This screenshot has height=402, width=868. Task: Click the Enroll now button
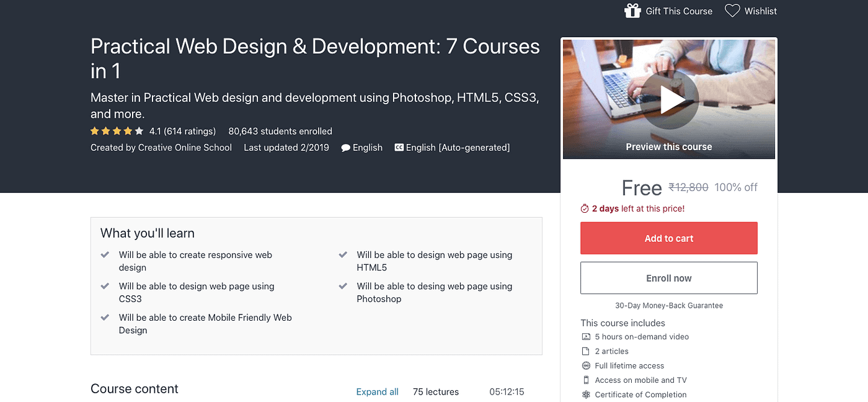[x=669, y=278]
